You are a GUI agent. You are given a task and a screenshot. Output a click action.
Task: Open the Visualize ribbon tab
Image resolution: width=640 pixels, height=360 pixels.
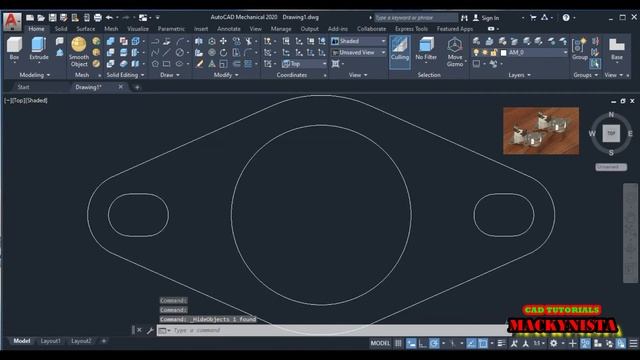coord(138,29)
